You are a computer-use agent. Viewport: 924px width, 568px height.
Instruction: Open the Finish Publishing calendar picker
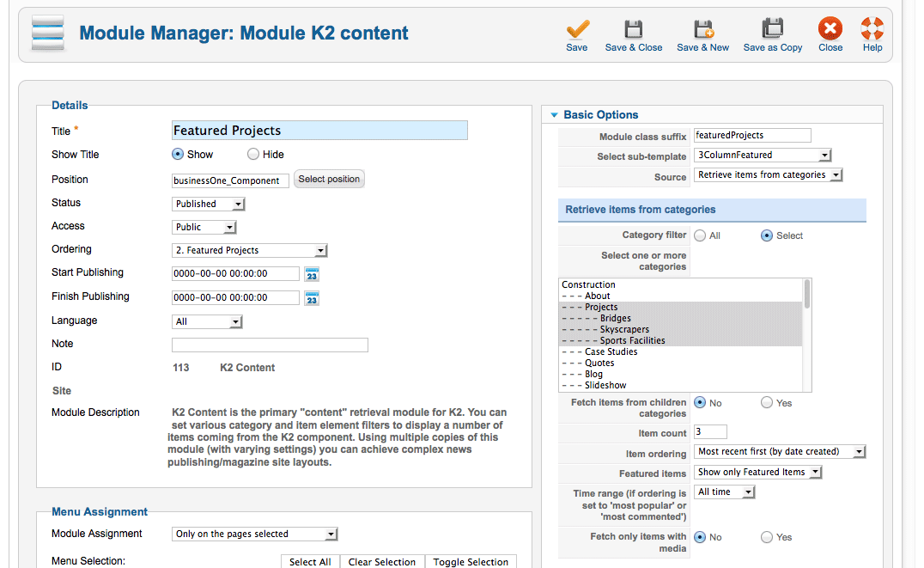point(312,298)
